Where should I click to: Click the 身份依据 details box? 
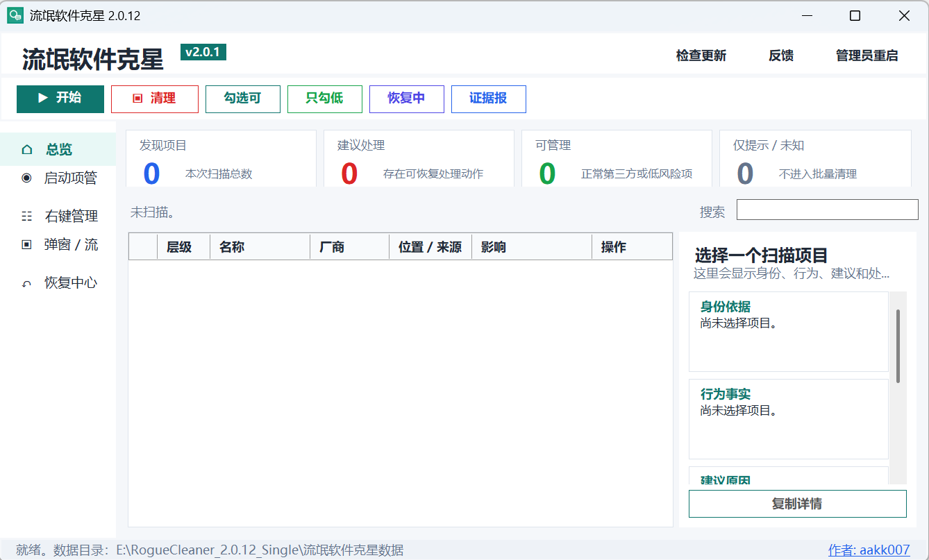789,332
